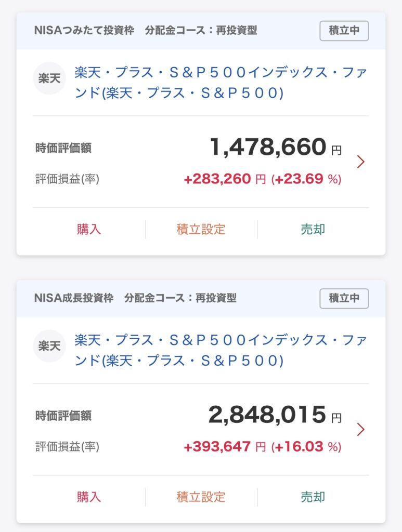Click 楽天 logo icon in NISAつみたて投資枠 card

49,78
